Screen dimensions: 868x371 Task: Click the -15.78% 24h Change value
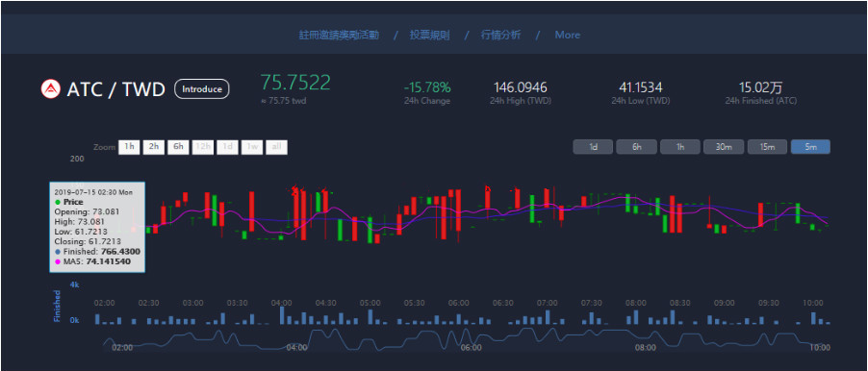tap(427, 87)
